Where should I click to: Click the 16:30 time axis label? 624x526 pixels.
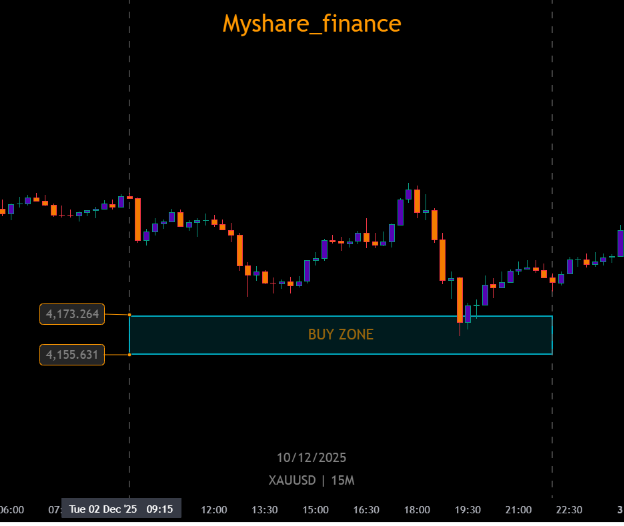click(366, 510)
